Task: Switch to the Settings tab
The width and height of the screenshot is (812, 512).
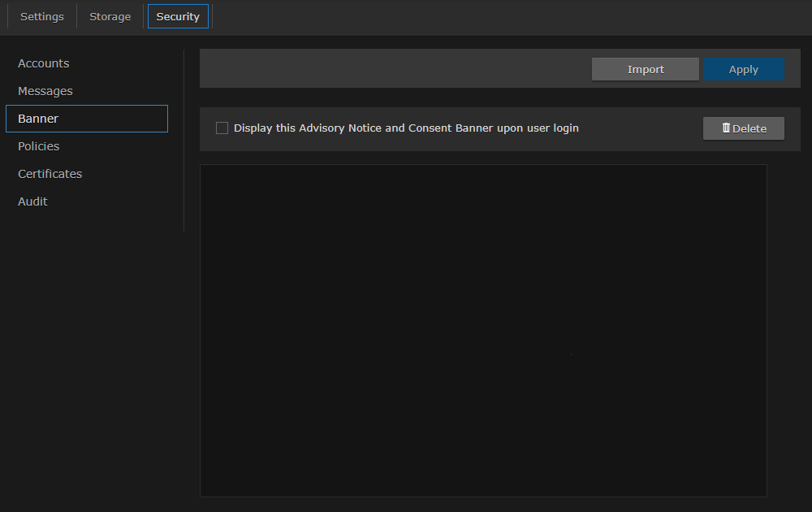Action: [x=42, y=16]
